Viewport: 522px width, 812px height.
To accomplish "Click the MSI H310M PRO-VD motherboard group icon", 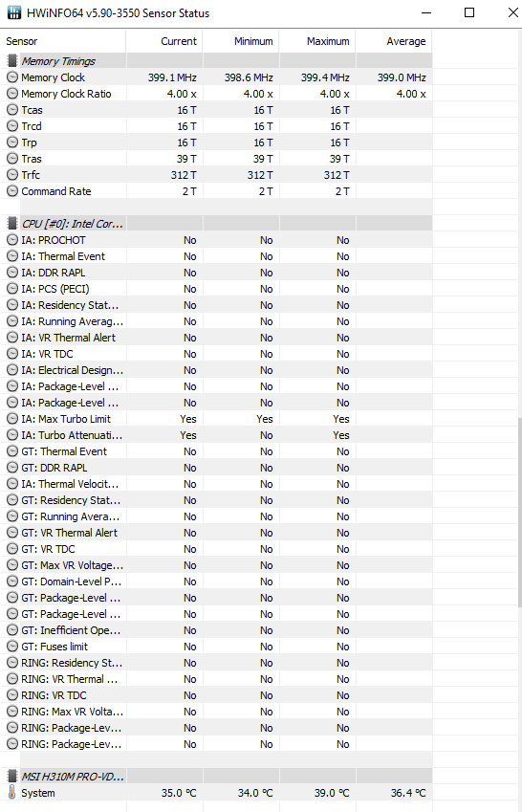I will click(x=11, y=777).
